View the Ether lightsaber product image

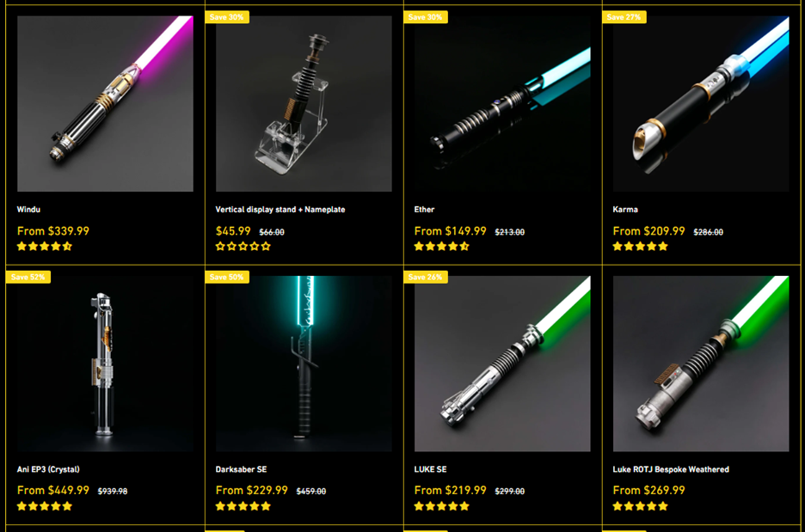point(502,104)
